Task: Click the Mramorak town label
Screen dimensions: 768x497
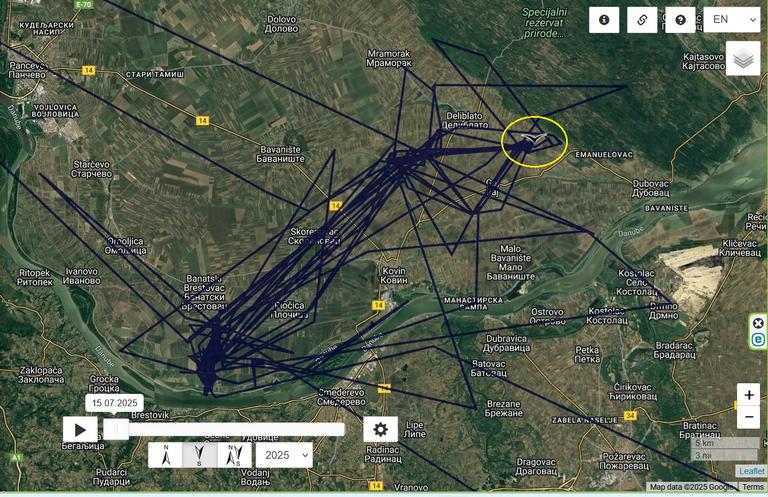Action: (x=389, y=58)
